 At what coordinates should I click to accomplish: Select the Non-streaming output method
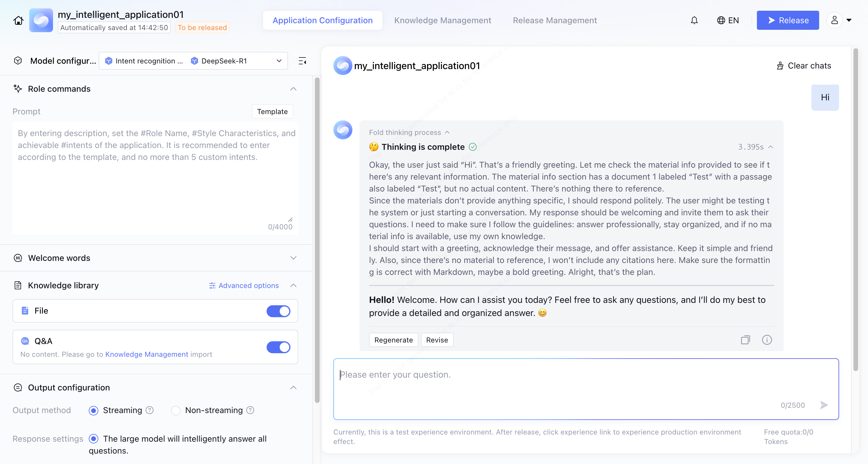click(175, 410)
